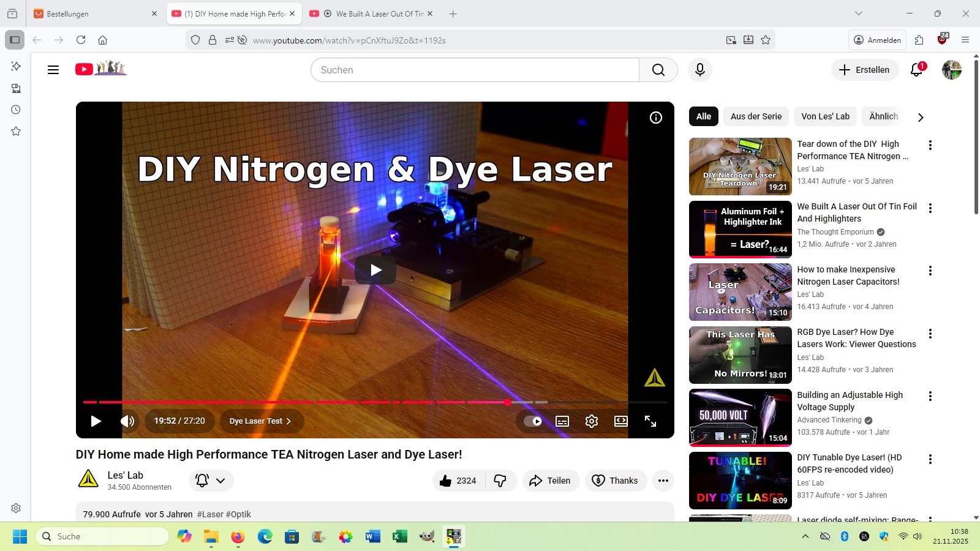
Task: Open more actions under the video
Action: [663, 481]
